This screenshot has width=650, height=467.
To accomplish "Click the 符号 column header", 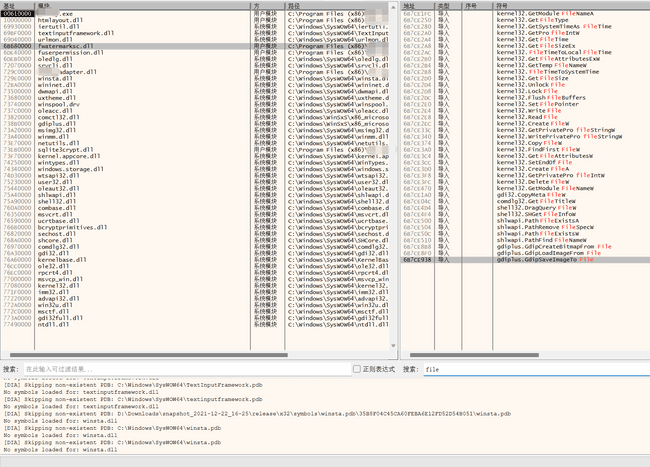I will [x=571, y=6].
